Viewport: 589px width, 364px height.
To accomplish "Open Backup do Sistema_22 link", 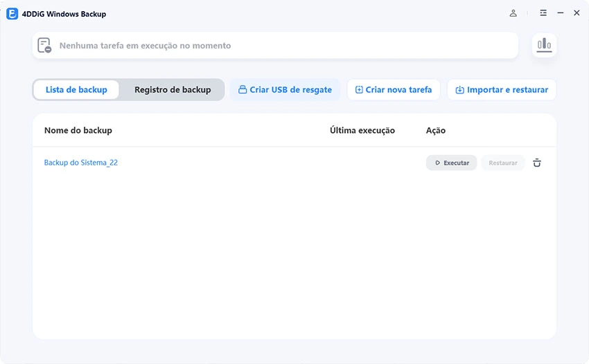I will (81, 163).
